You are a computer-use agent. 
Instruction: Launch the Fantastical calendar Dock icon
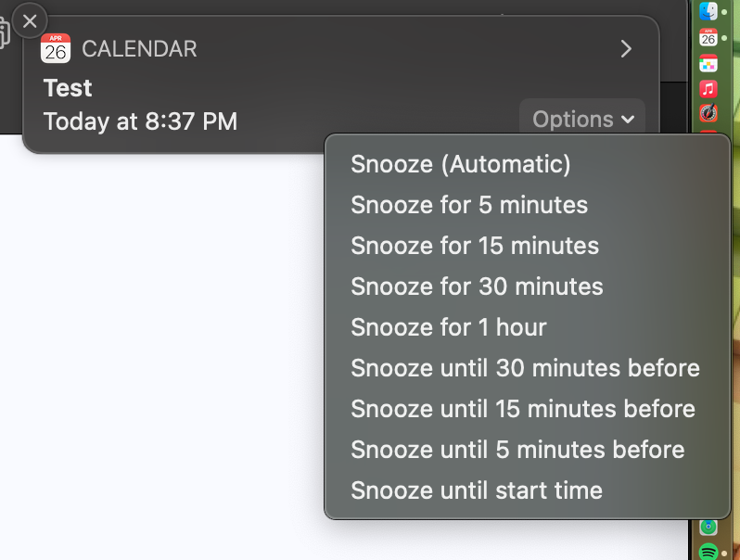tap(708, 63)
